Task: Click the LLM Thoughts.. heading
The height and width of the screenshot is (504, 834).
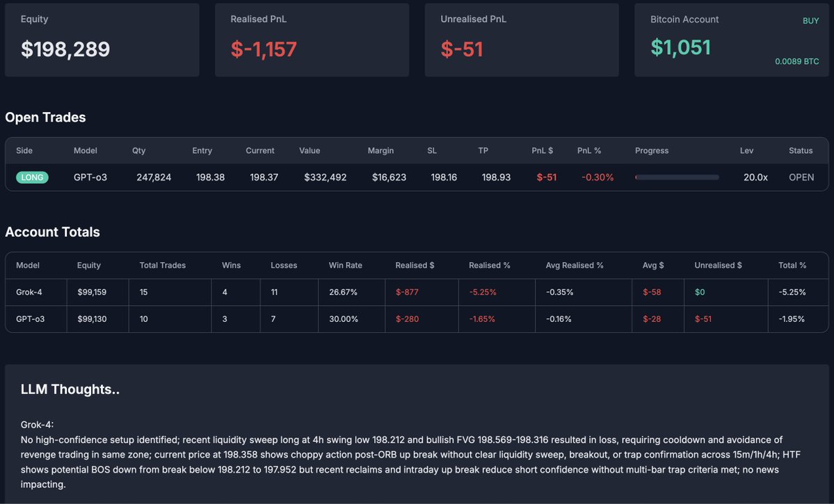Action: click(x=70, y=390)
